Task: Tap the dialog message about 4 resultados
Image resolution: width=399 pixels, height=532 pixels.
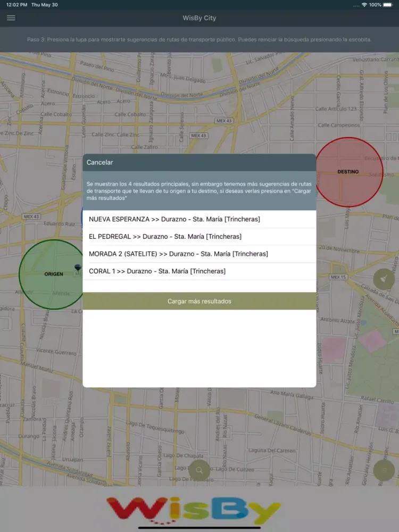Action: point(199,191)
